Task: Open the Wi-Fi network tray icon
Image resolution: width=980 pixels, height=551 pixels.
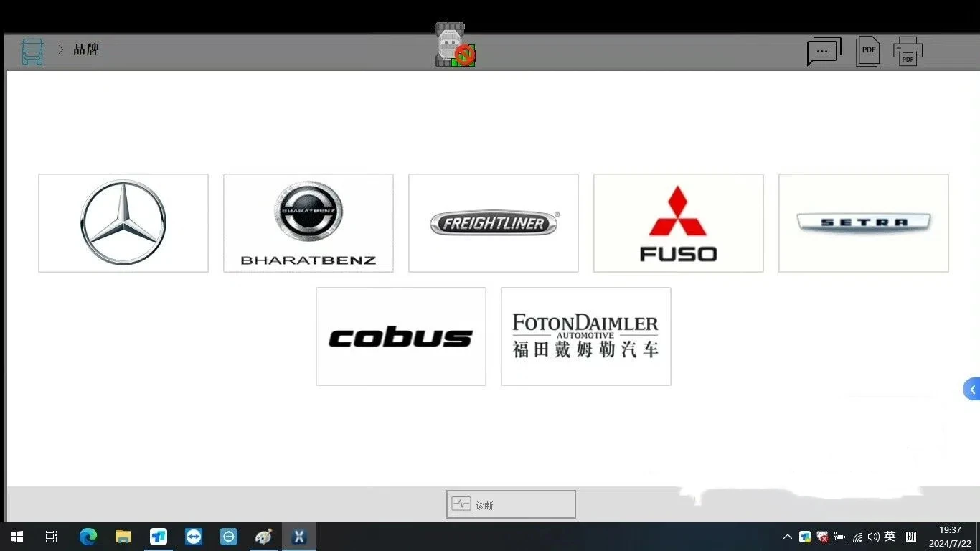Action: (857, 537)
